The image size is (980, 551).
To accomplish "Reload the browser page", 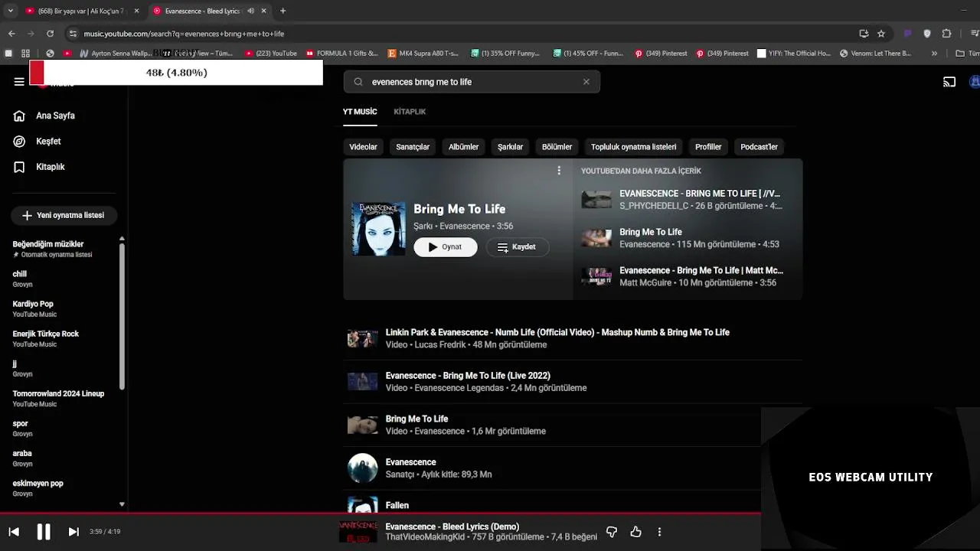I will (x=50, y=34).
